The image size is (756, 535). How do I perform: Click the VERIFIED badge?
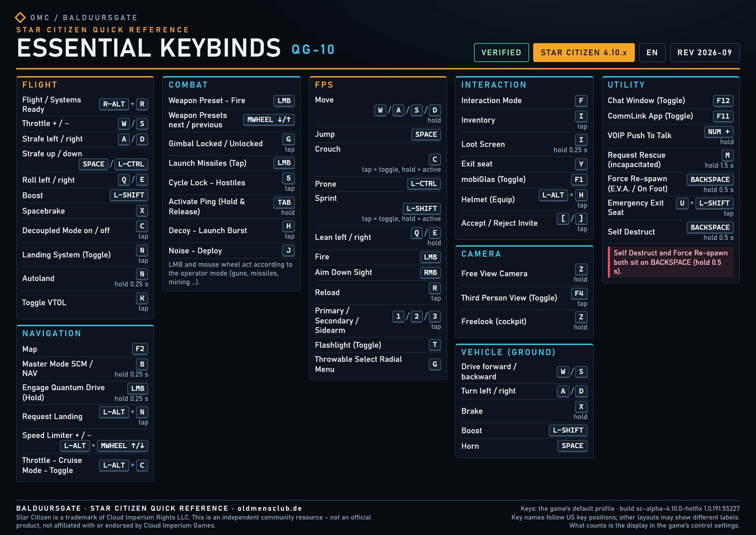[501, 53]
